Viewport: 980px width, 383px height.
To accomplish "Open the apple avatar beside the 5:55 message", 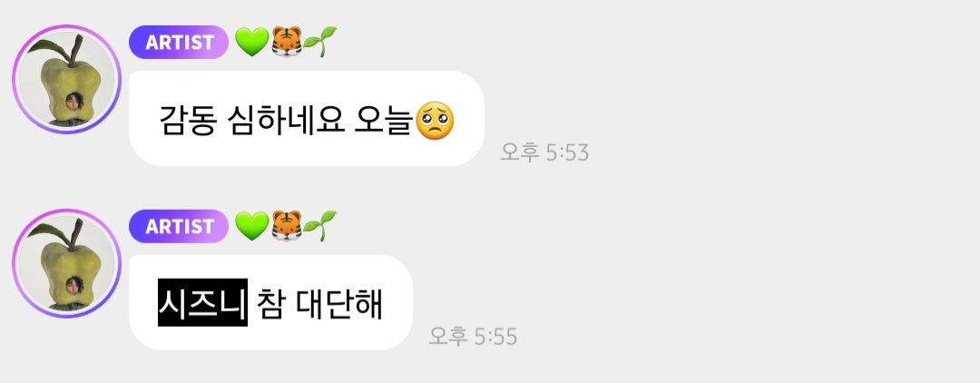I will (x=66, y=263).
